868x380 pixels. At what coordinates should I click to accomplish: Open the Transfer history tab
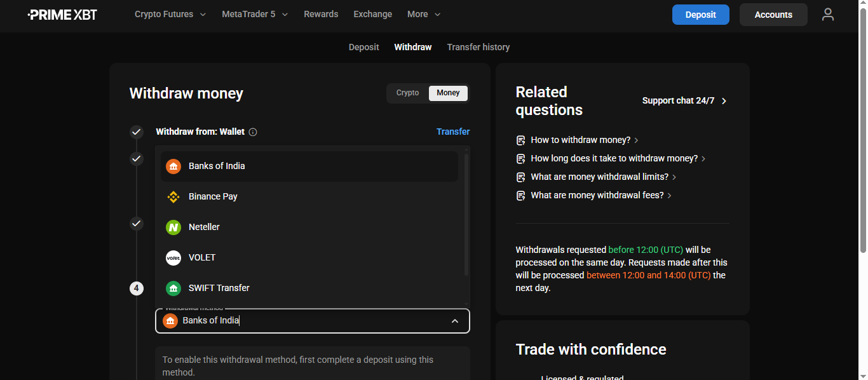(478, 47)
